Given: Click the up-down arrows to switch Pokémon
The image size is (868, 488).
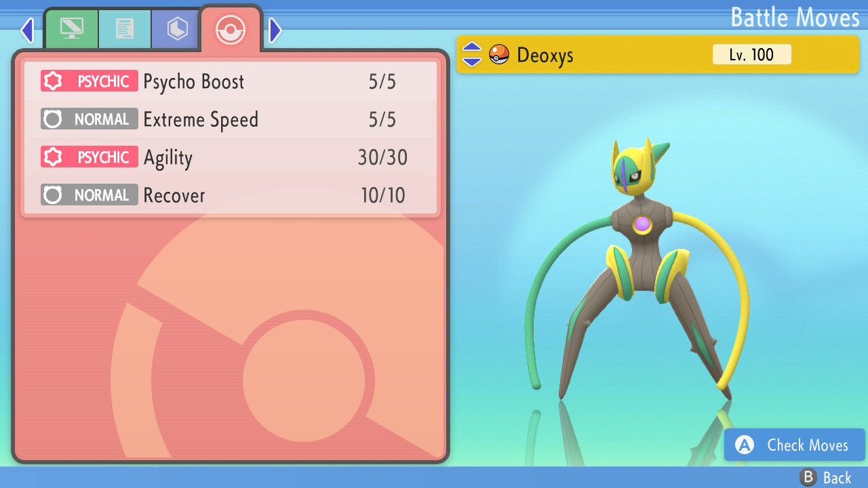Looking at the screenshot, I should 471,54.
